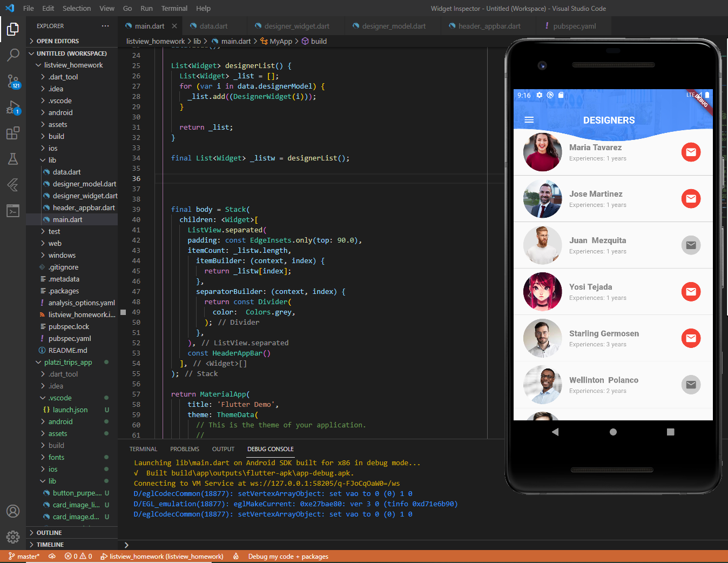Expand the Outline section
This screenshot has height=563, width=728.
click(x=72, y=533)
